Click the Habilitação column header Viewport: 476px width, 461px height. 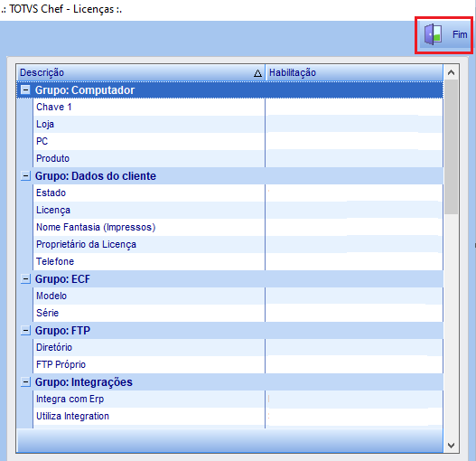[x=354, y=72]
